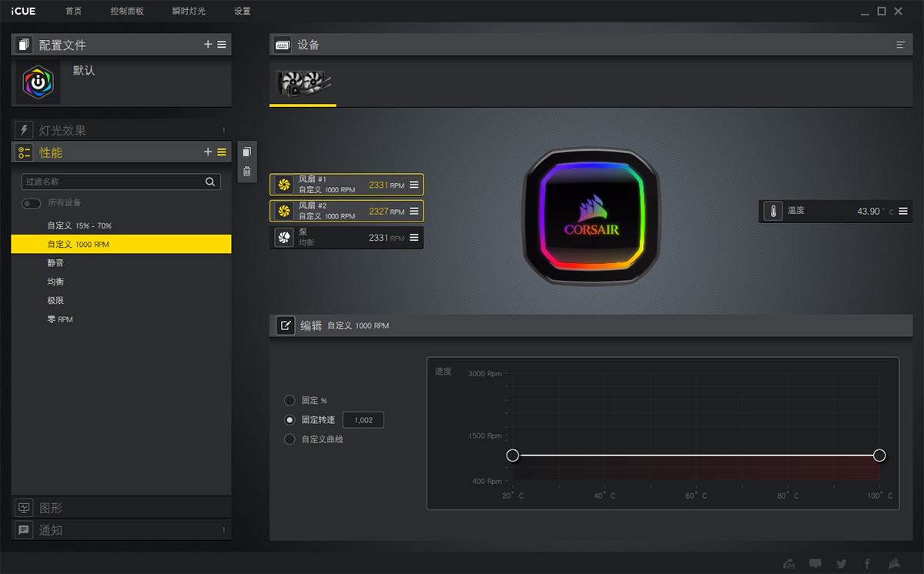Click the 默认 profile hexagon icon
This screenshot has height=574, width=924.
38,82
